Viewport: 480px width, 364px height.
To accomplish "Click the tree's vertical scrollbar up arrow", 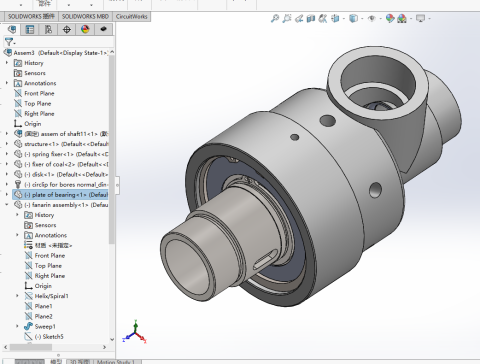I will coord(112,52).
